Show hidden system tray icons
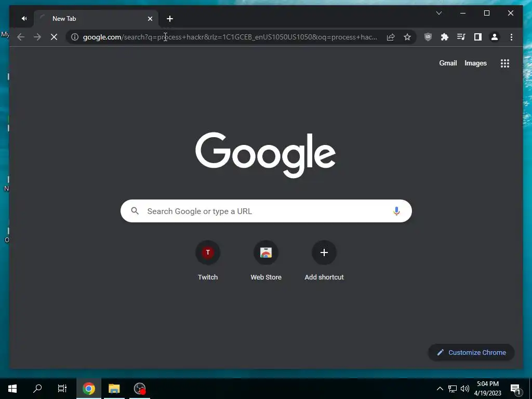Image resolution: width=532 pixels, height=399 pixels. pyautogui.click(x=440, y=389)
